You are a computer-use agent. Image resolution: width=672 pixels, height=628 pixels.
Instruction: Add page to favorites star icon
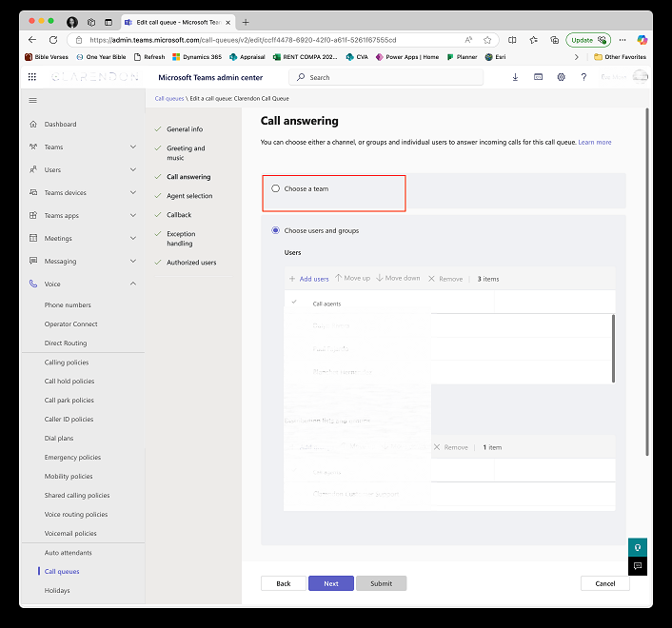487,40
